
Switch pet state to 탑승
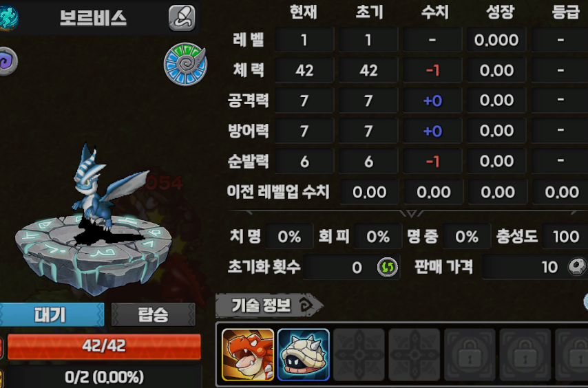click(x=154, y=314)
